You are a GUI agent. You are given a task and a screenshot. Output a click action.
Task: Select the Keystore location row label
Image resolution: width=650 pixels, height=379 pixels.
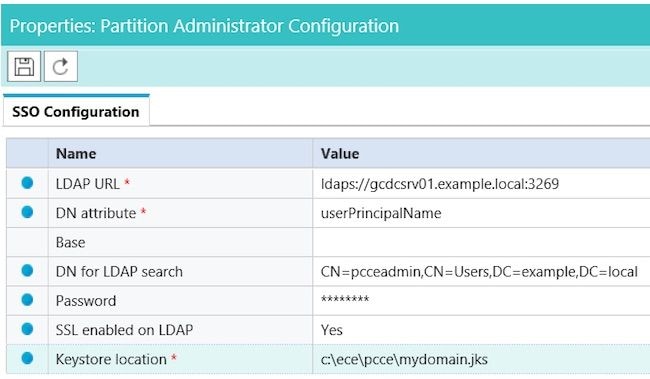(111, 359)
